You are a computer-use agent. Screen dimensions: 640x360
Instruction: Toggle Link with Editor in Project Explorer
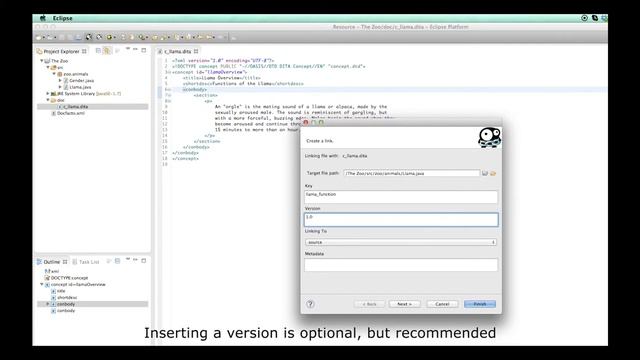click(107, 51)
